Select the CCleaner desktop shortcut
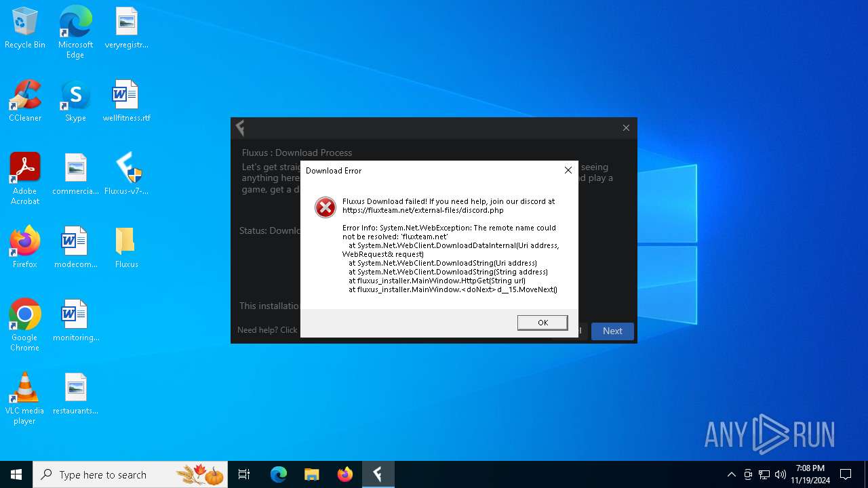This screenshot has width=868, height=488. point(25,102)
